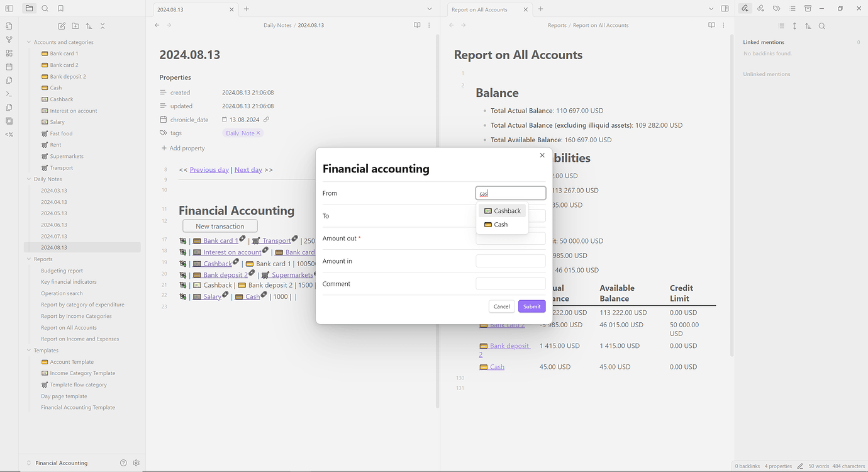
Task: Open global search from the top toolbar
Action: 45,8
